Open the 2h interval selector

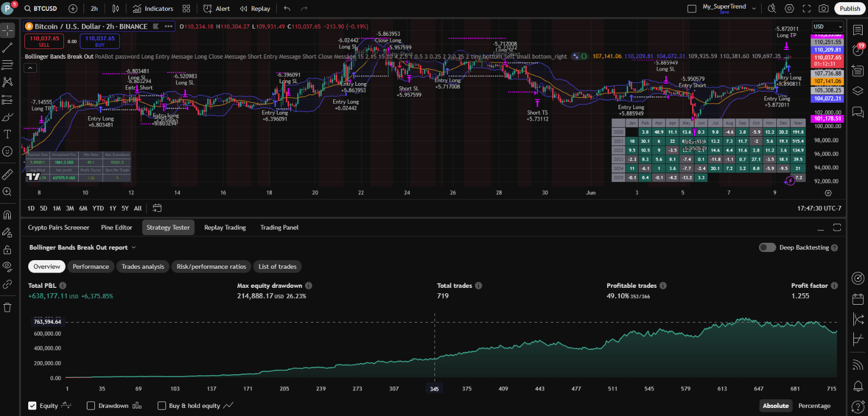pos(94,9)
